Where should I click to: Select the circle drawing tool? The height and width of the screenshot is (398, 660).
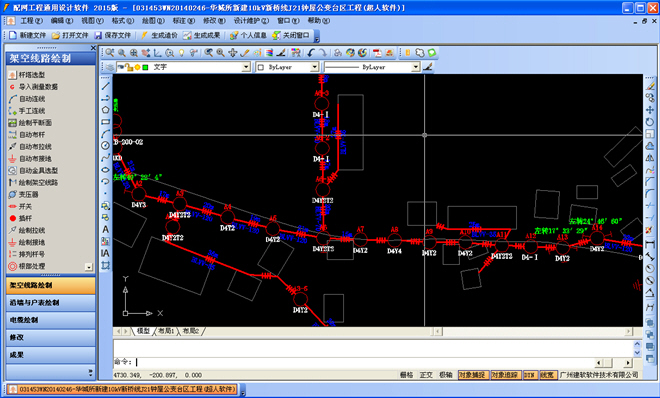[x=105, y=146]
